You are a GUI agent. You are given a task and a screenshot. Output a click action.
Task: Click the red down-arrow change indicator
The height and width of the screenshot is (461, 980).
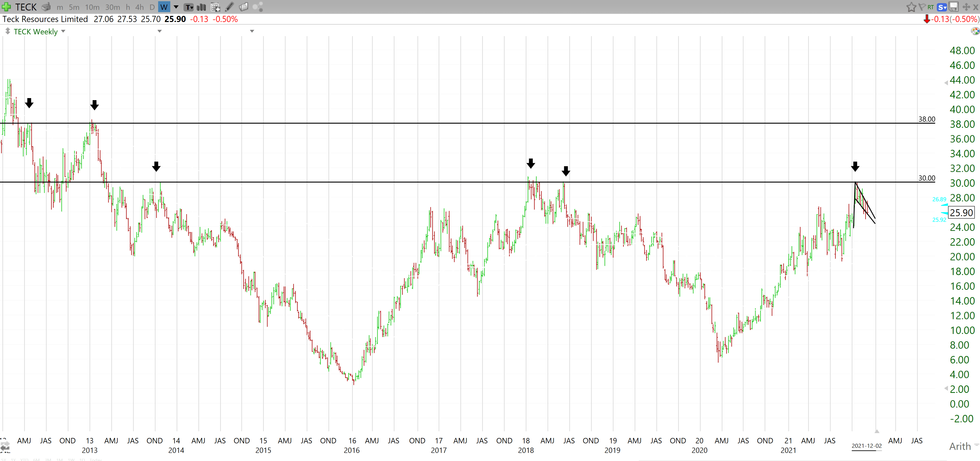[x=927, y=19]
